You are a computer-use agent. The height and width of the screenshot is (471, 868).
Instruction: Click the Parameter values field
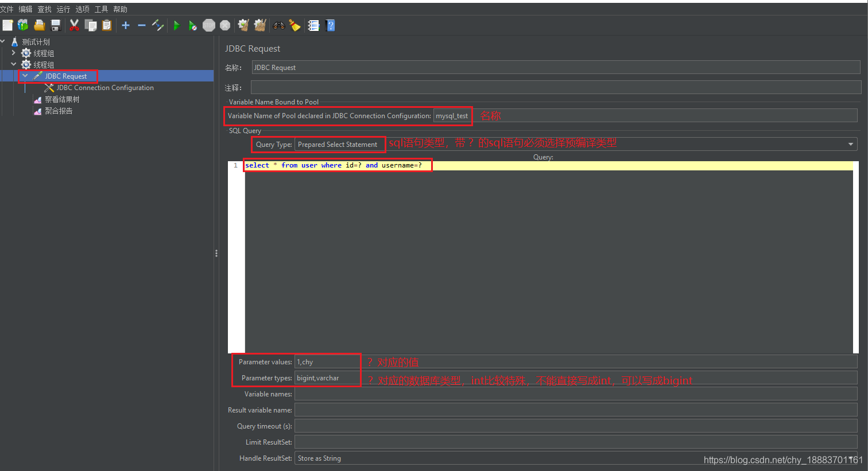[576, 361]
